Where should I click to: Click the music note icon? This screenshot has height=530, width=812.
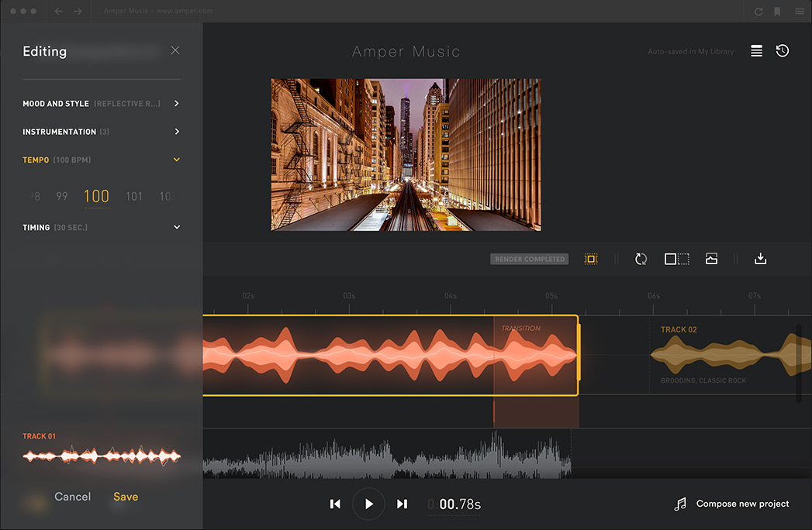tap(680, 504)
